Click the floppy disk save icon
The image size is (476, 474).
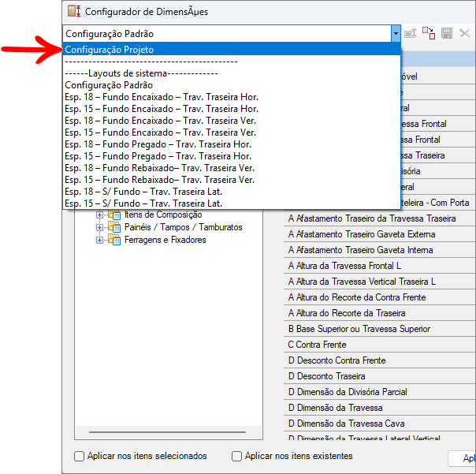click(x=447, y=33)
